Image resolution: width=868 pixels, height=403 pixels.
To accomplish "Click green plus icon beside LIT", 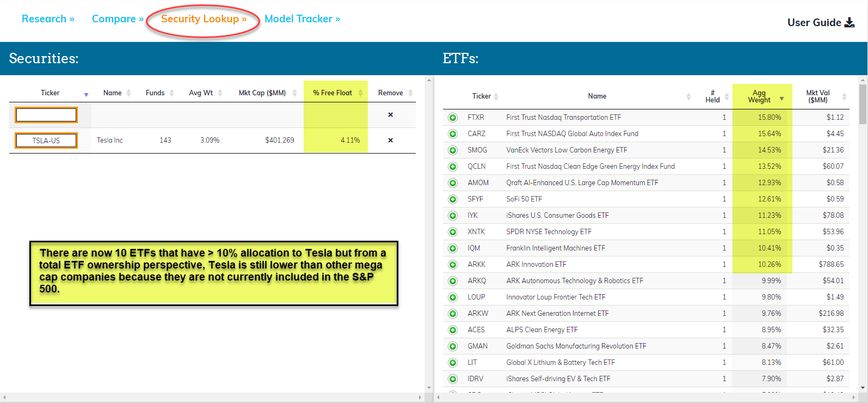I will (452, 363).
